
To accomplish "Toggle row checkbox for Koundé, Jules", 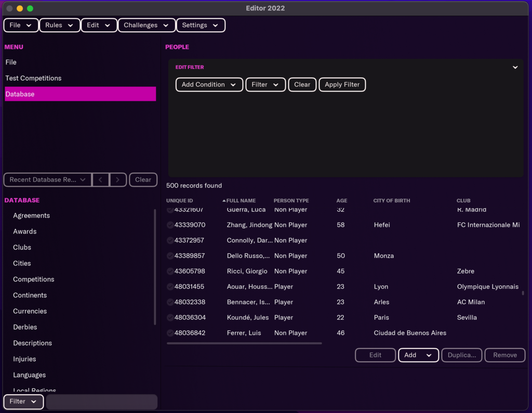I will 170,318.
